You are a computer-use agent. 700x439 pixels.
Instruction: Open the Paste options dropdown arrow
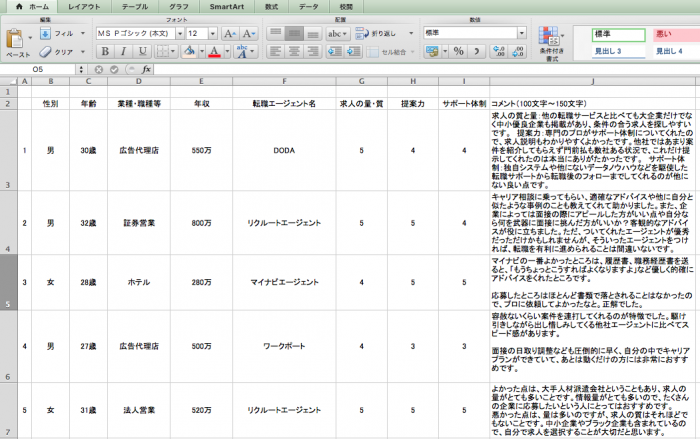tap(30, 38)
